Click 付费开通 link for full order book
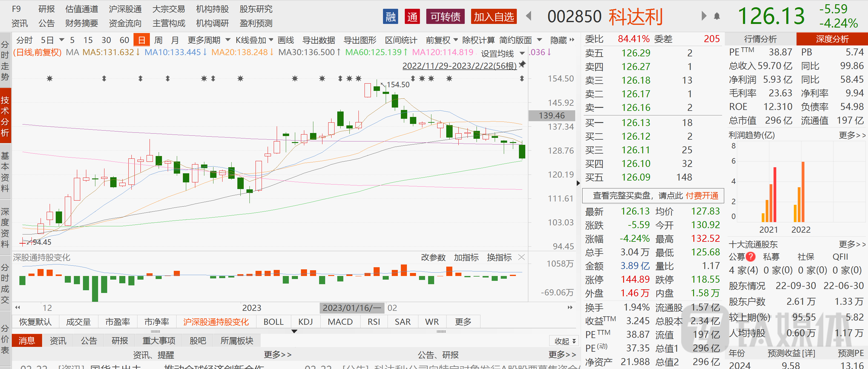 tap(701, 196)
